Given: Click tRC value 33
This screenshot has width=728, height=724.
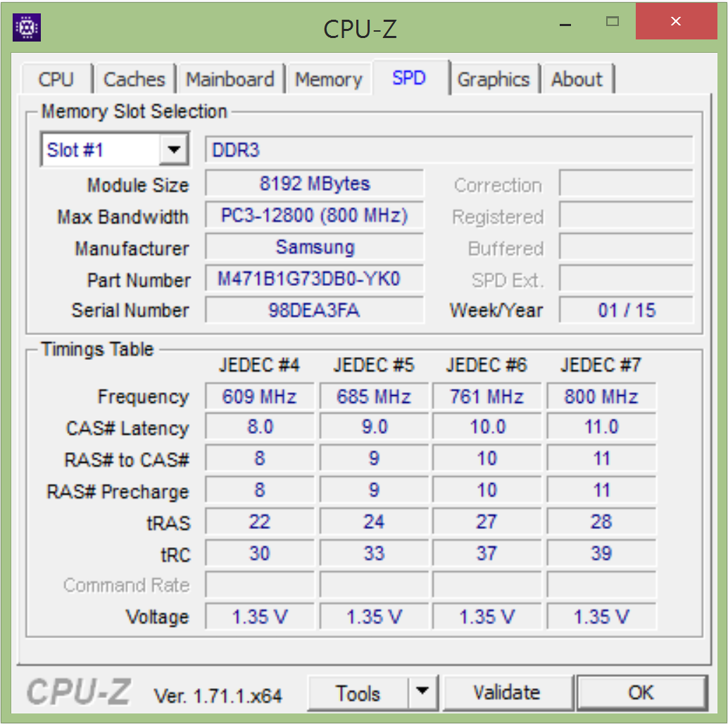Looking at the screenshot, I should (x=374, y=554).
